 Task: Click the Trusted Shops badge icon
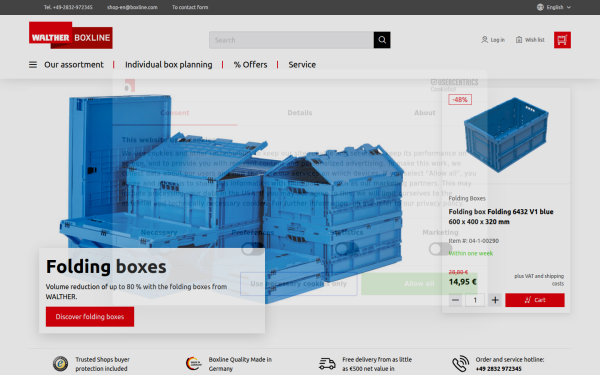(x=60, y=364)
